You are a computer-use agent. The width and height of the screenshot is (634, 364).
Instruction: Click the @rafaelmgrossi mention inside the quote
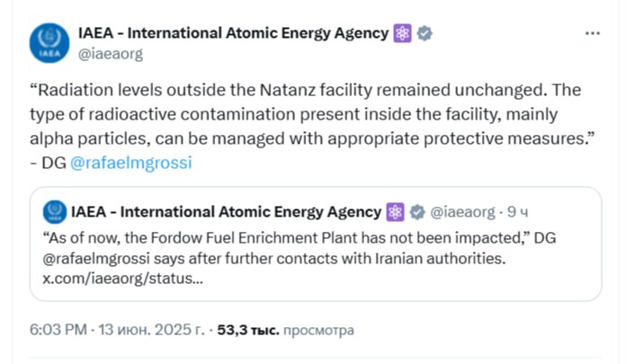tap(96, 258)
